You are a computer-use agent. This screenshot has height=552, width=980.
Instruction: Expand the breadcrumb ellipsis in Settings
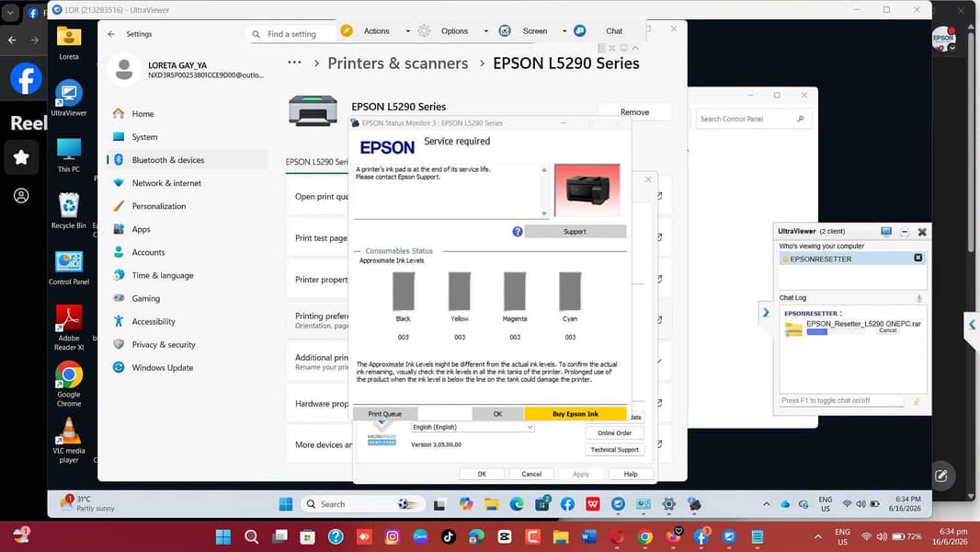point(294,63)
